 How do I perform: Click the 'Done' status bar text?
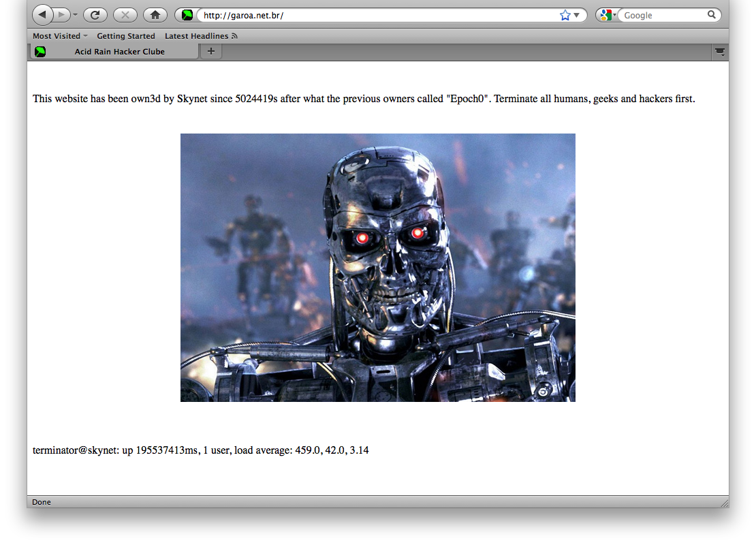(x=42, y=502)
